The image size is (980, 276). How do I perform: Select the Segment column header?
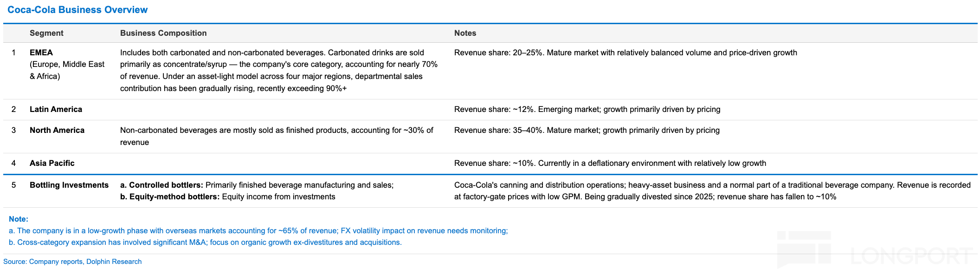click(46, 33)
